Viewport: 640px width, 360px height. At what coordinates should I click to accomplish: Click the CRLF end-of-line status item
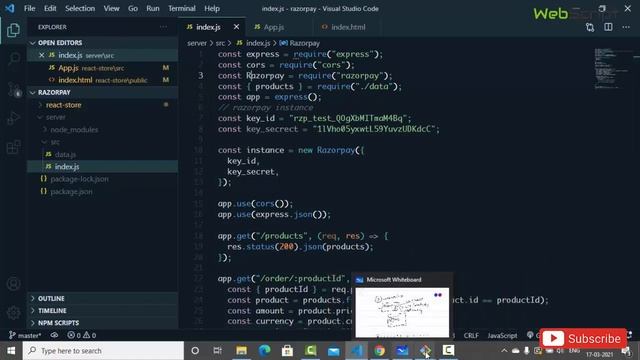tap(471, 335)
